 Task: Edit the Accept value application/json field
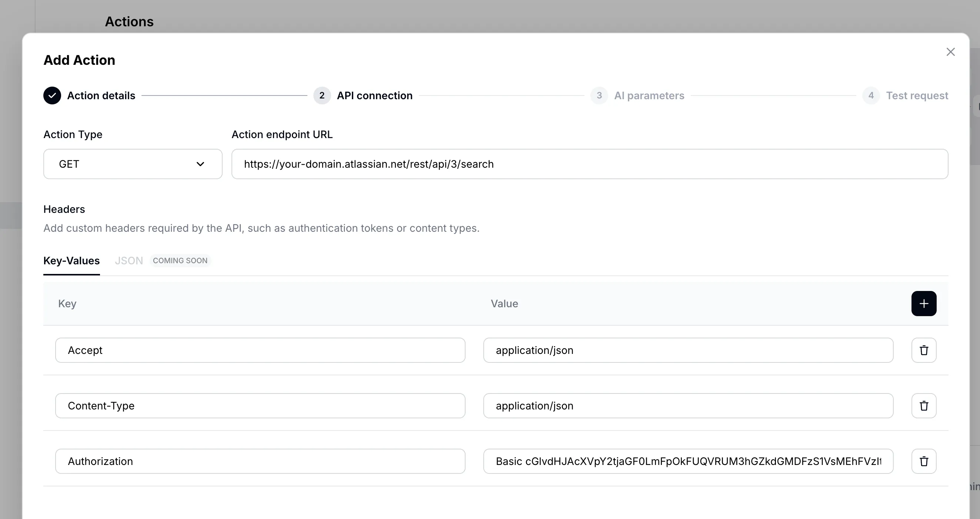tap(688, 350)
